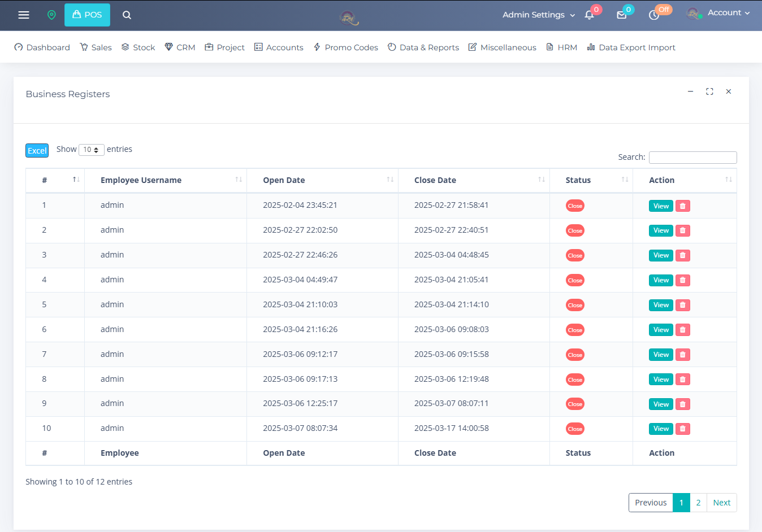This screenshot has height=532, width=762.
Task: Open the notifications bell
Action: (x=589, y=15)
